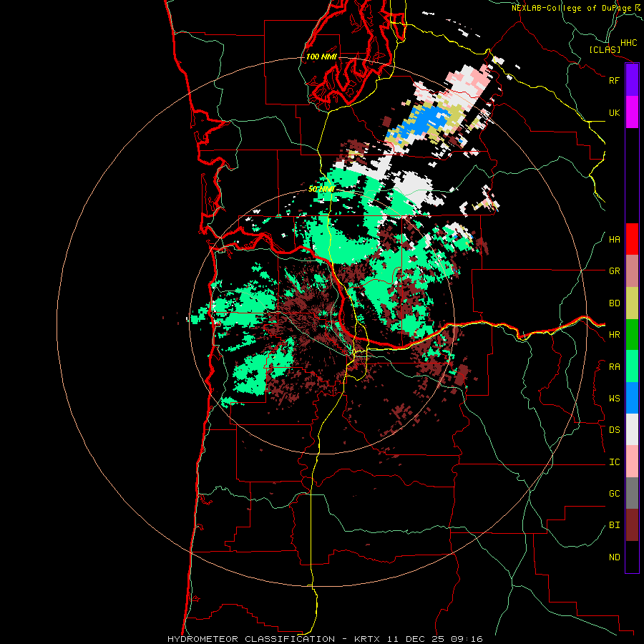Click the DS legend label
644x644 pixels.
tap(614, 430)
